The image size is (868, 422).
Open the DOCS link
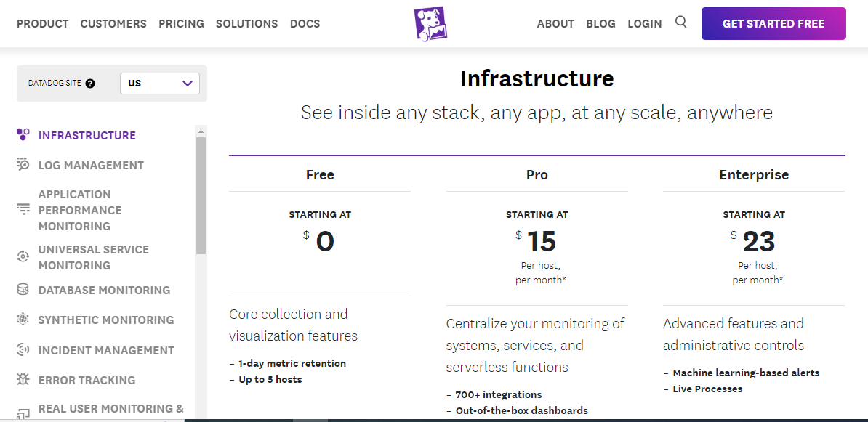tap(305, 24)
